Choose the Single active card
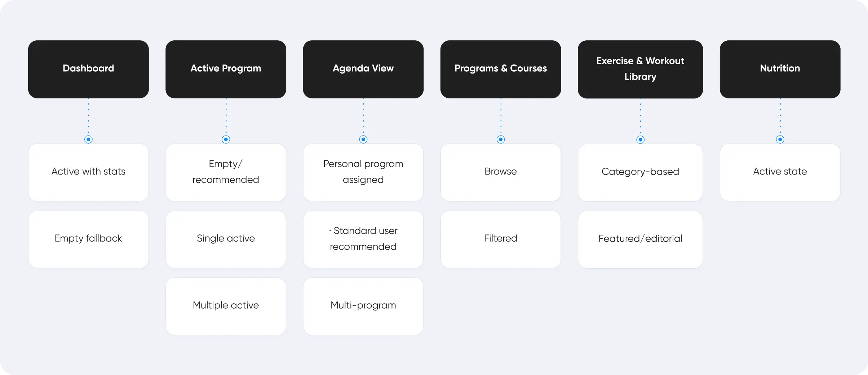Screen dimensions: 868x375 tap(226, 239)
